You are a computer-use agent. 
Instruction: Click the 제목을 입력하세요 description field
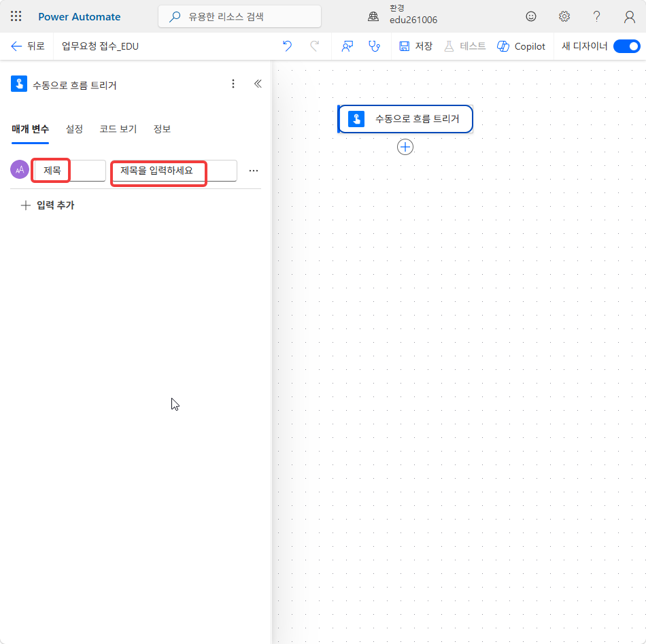point(174,171)
